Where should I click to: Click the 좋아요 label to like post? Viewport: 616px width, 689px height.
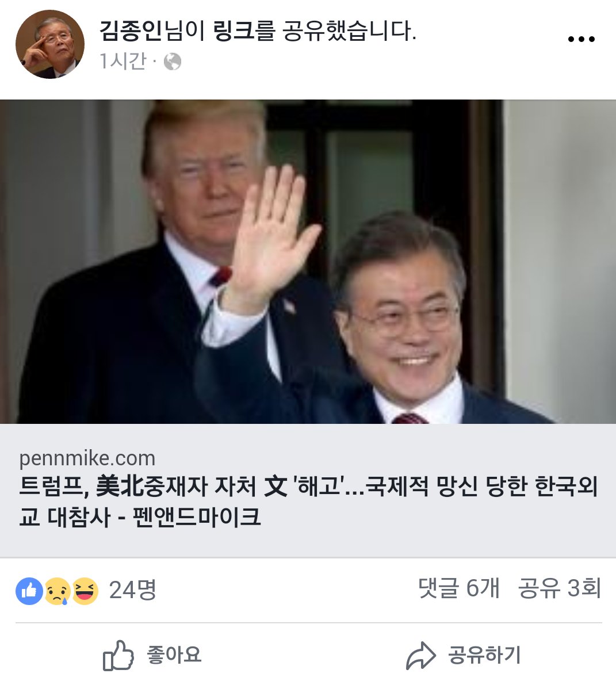coord(174,654)
